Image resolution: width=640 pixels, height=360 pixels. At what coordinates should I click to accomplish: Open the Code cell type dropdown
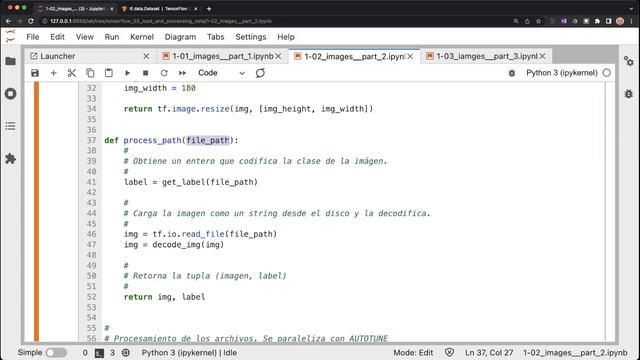tap(221, 73)
